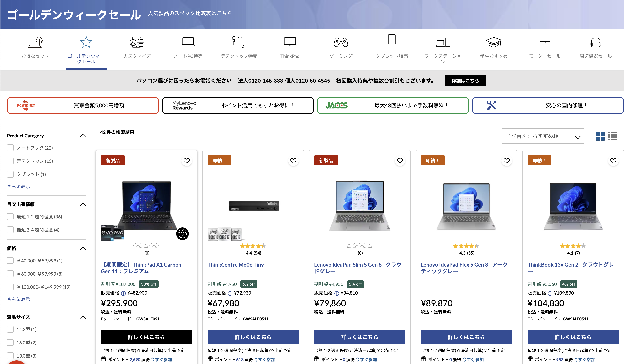624x364 pixels.
Task: Check the 16.0型 (2) screen size
Action: (10, 343)
